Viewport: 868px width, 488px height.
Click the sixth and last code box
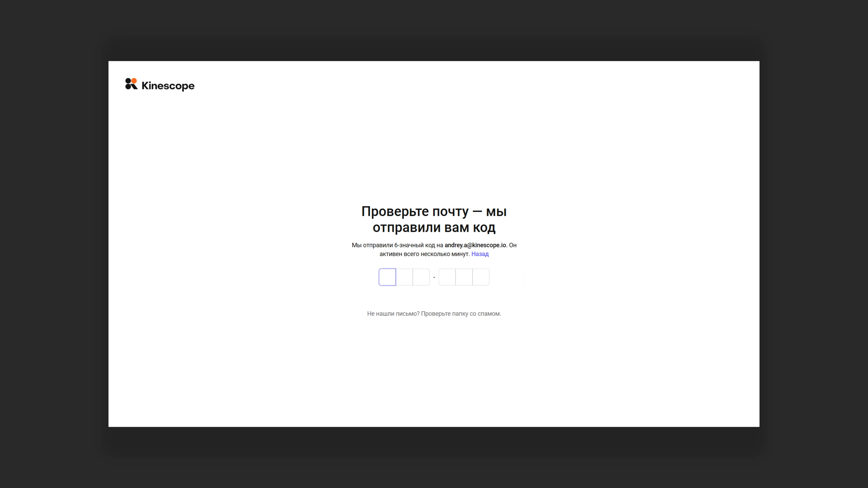tap(481, 277)
